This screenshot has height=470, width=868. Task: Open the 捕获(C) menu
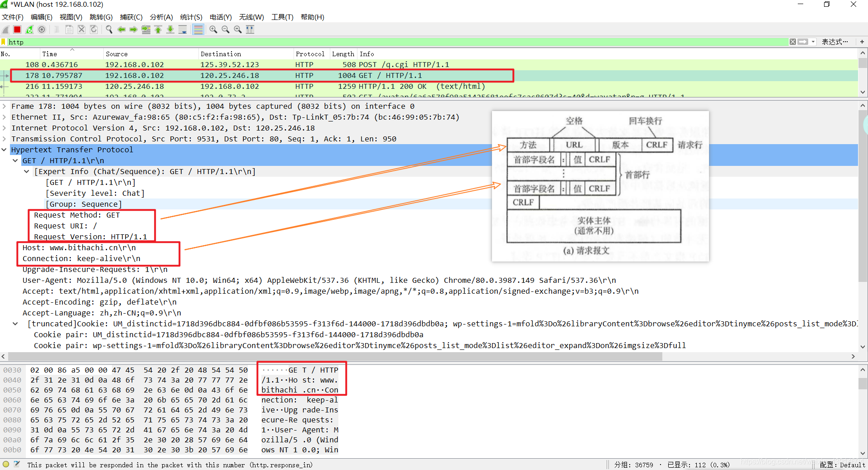(x=131, y=17)
